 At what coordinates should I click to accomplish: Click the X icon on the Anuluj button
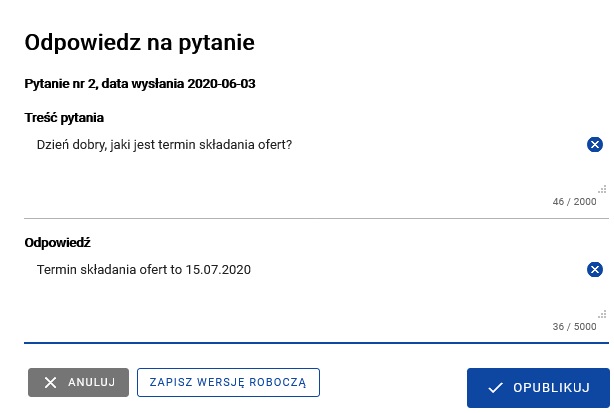tap(50, 382)
